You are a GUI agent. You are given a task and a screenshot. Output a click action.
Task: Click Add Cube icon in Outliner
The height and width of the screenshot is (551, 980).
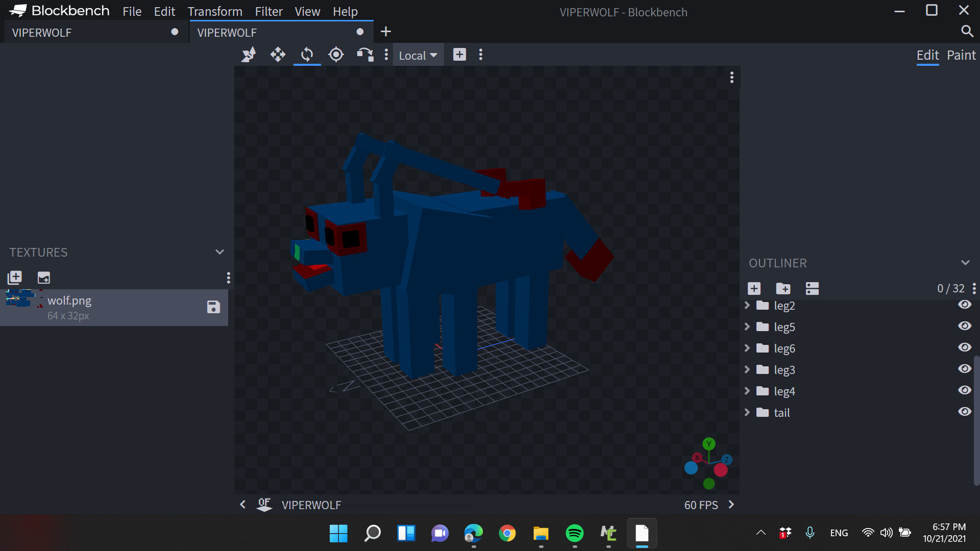754,289
